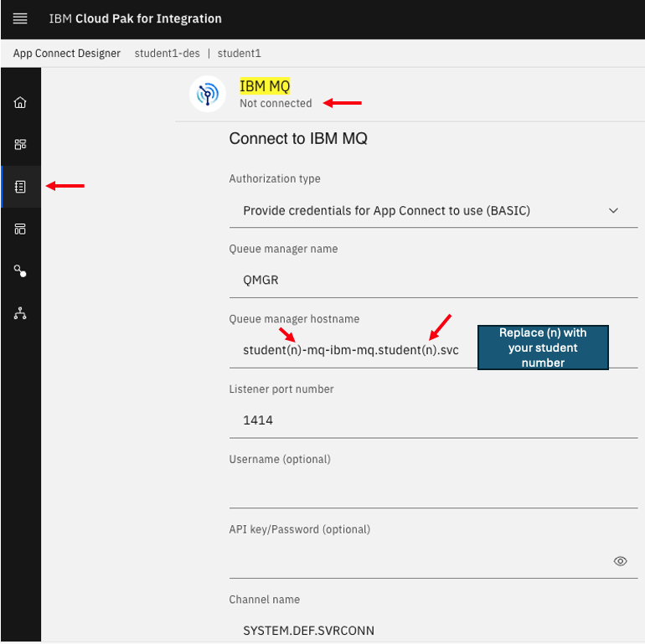Click the Channel name field
Image resolution: width=645 pixels, height=644 pixels.
[432, 630]
